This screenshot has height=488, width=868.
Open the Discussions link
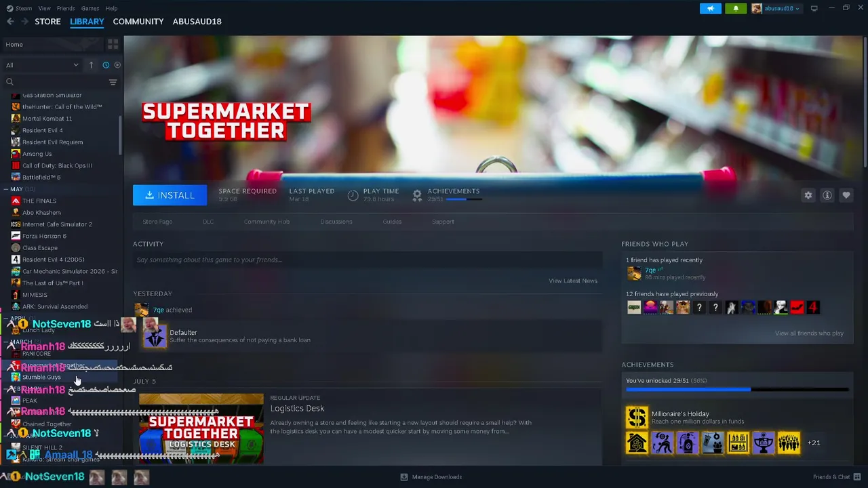(x=336, y=222)
